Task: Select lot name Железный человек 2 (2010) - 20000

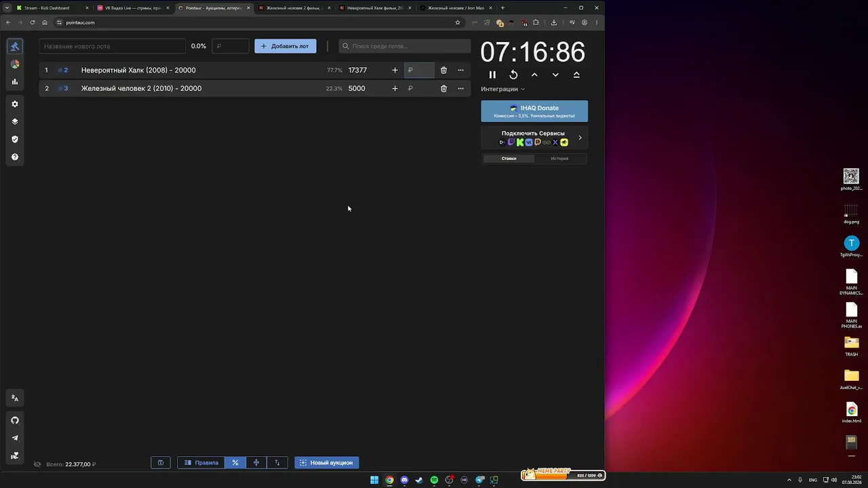Action: click(x=141, y=88)
